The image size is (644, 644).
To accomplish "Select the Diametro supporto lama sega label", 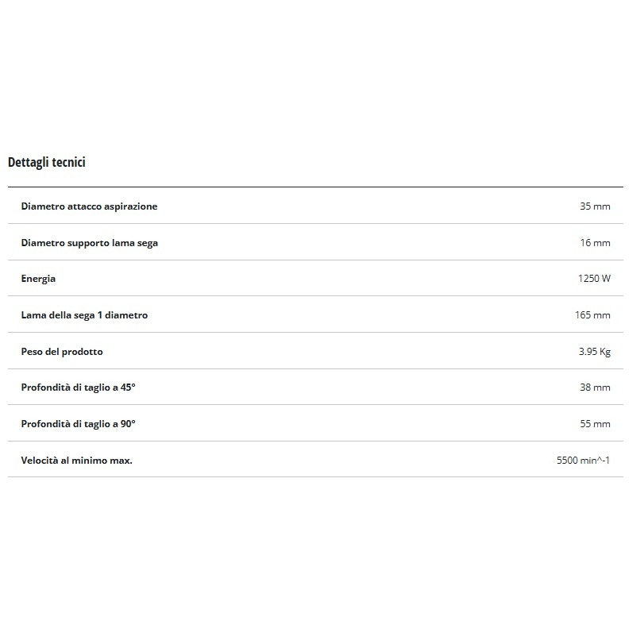I will point(89,243).
